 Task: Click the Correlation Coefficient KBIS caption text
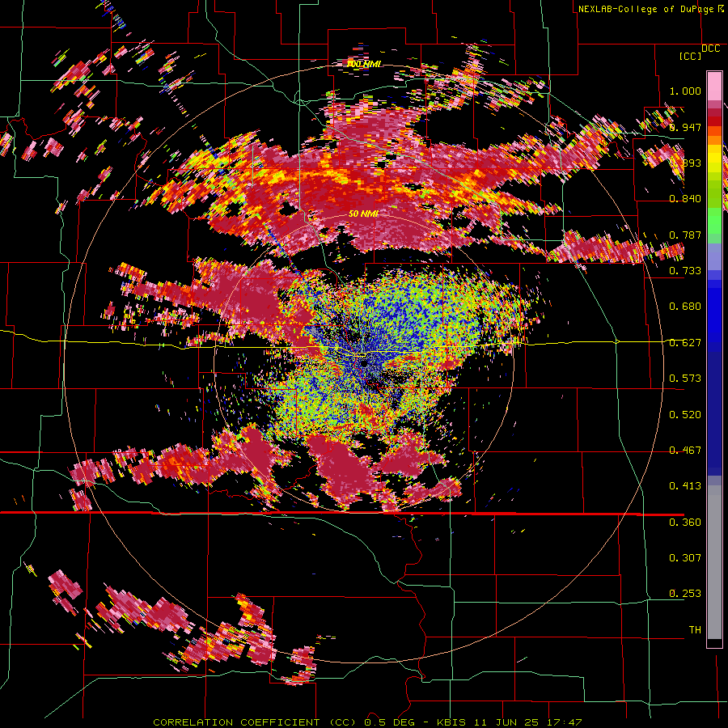[x=367, y=722]
